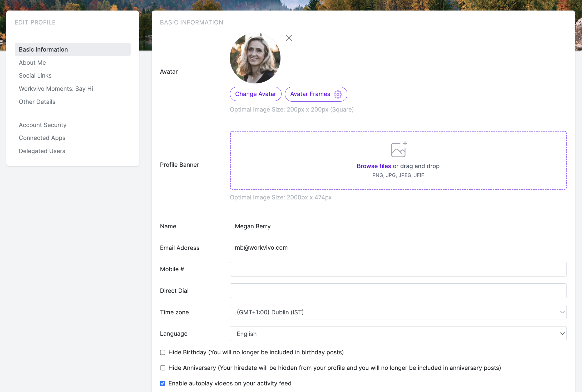
Task: Click Browse files link
Action: [x=374, y=166]
